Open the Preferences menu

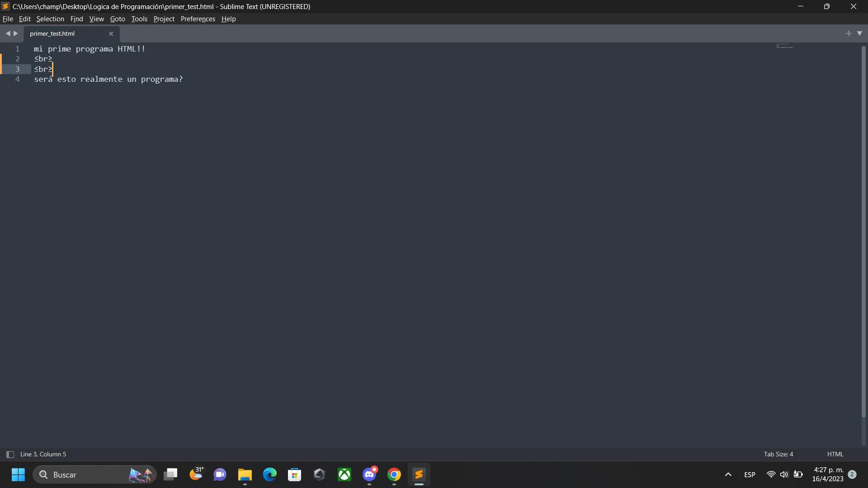tap(198, 19)
